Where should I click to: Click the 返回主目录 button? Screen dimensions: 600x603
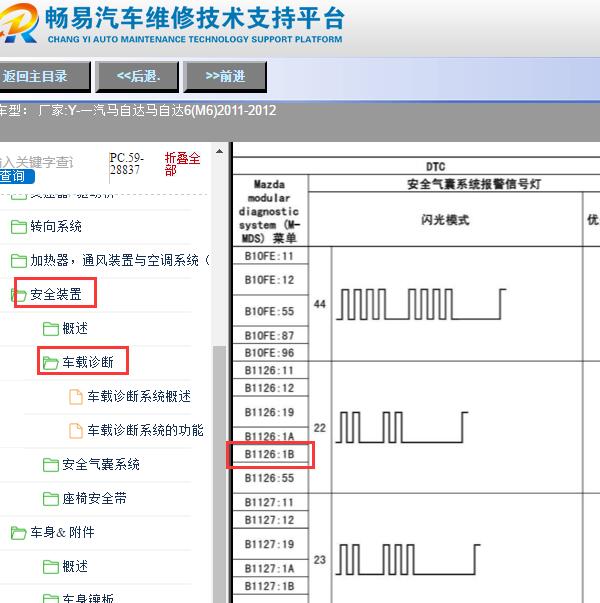pos(44,76)
